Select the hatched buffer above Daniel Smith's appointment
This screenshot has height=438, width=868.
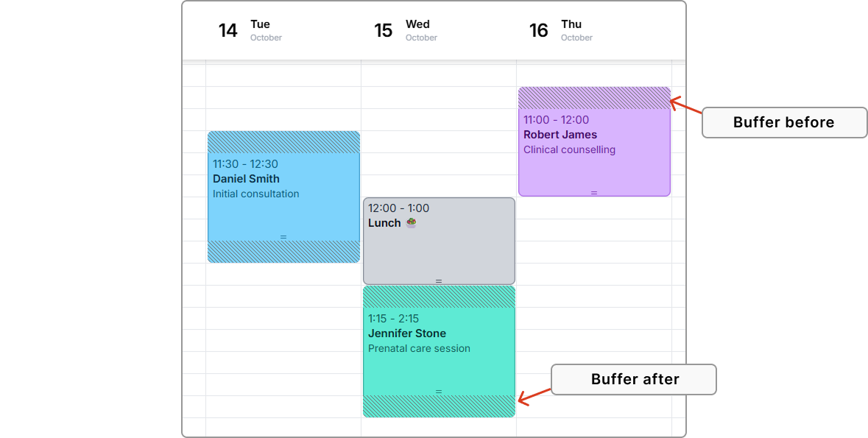[283, 142]
